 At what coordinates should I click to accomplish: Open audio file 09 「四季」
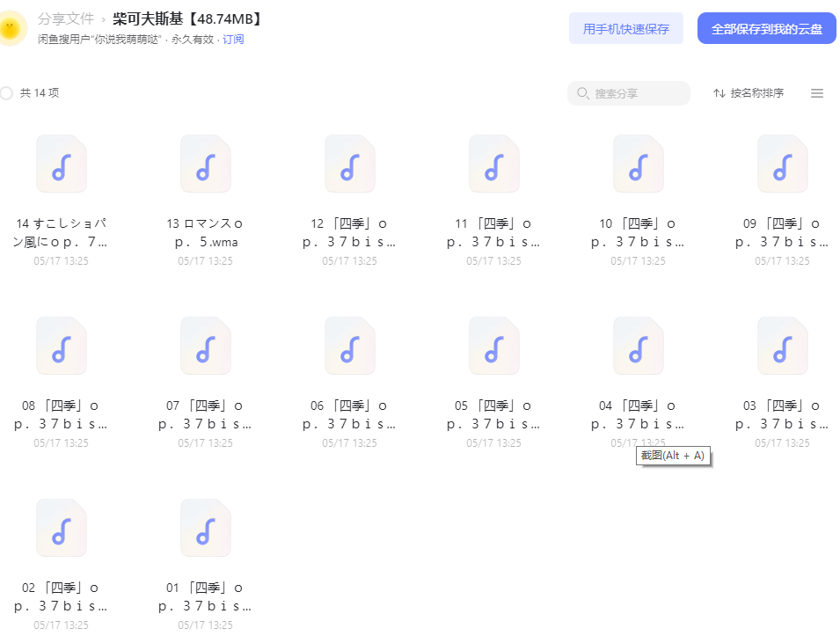(x=783, y=164)
